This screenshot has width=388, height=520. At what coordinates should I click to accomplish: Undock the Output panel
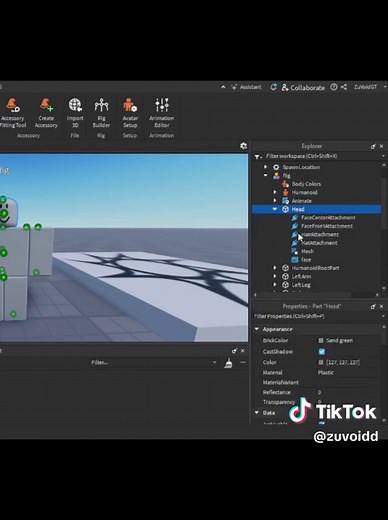pyautogui.click(x=234, y=351)
